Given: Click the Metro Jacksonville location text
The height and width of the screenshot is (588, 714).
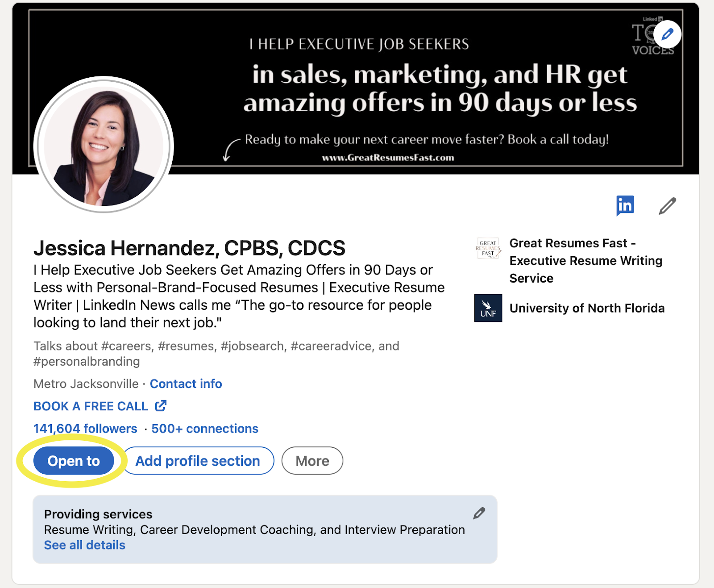Looking at the screenshot, I should coord(86,384).
